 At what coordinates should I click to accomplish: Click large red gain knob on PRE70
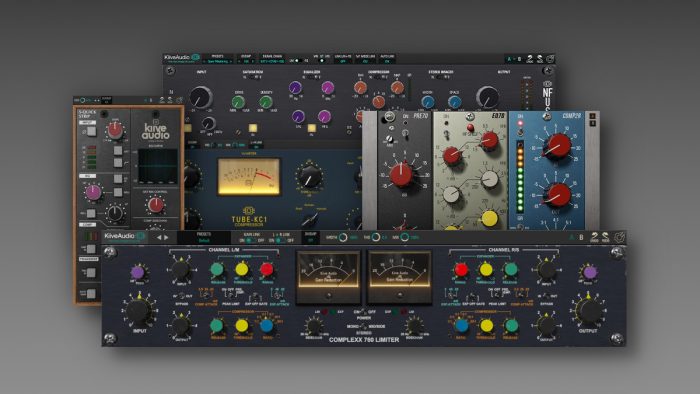coord(401,175)
